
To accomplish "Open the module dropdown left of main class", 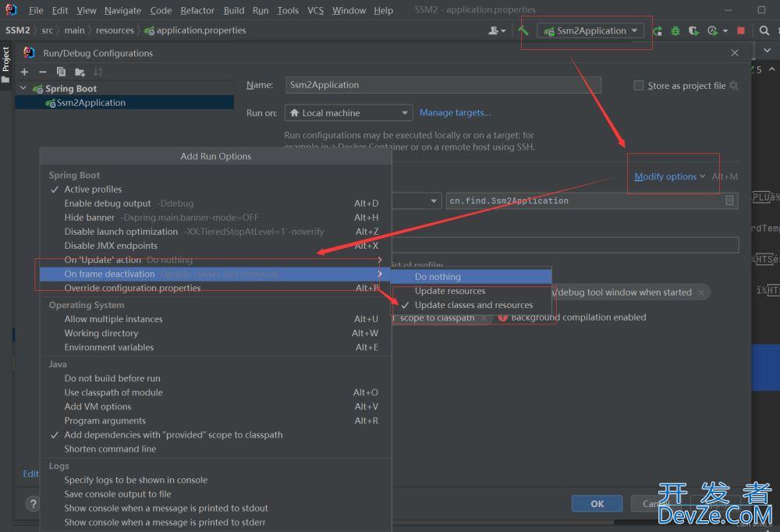I will (433, 201).
